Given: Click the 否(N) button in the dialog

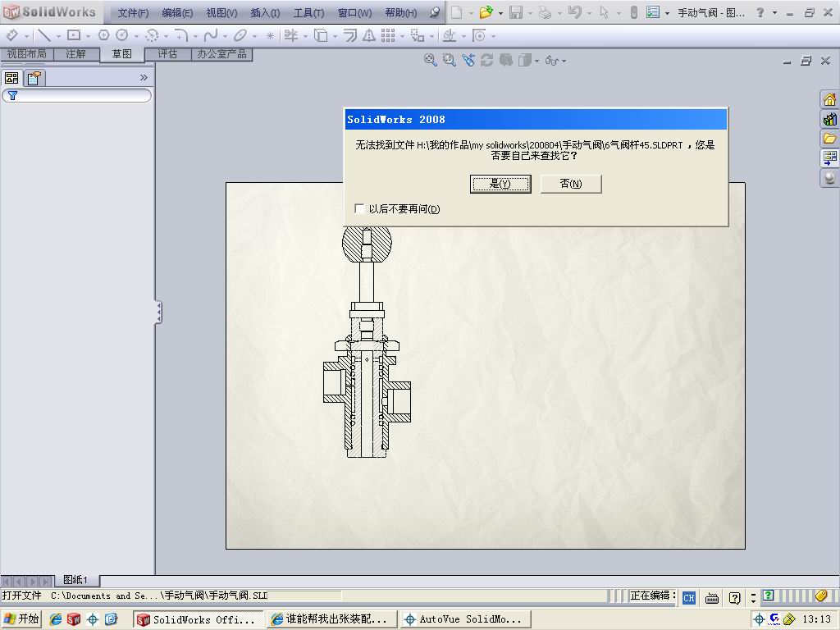Looking at the screenshot, I should [571, 184].
